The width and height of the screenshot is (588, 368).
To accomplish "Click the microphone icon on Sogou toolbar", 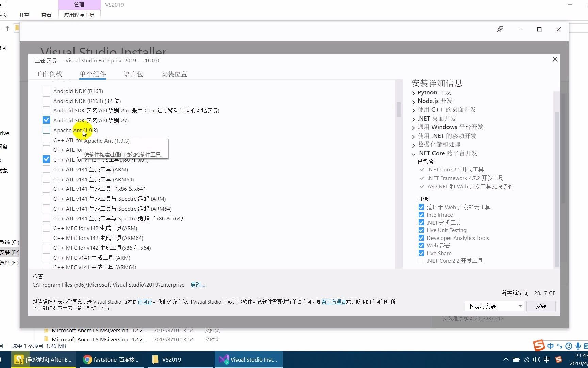I will [x=578, y=346].
